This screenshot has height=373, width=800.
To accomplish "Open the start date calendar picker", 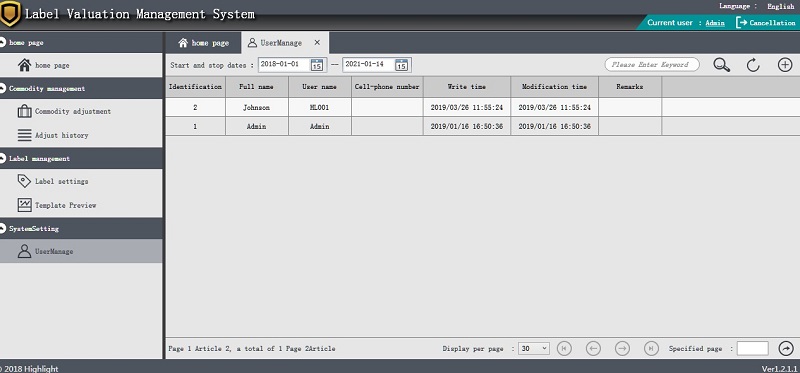I will click(x=317, y=65).
